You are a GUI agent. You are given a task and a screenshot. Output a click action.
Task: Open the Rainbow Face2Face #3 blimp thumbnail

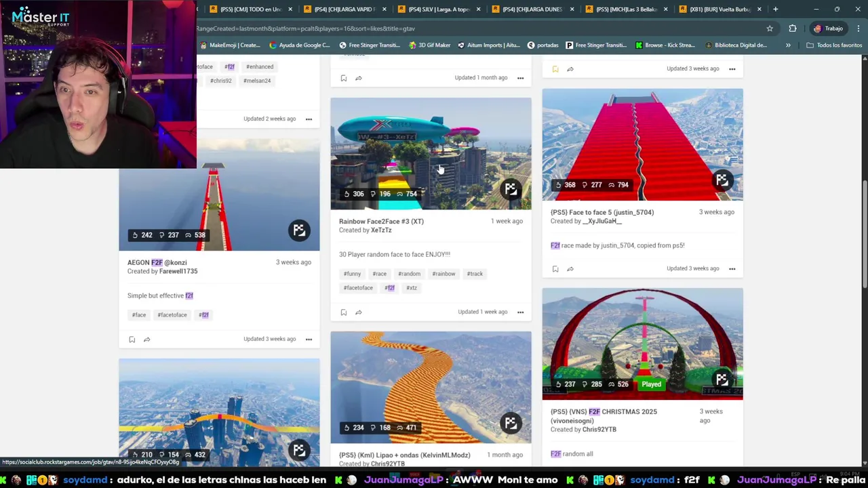pyautogui.click(x=431, y=154)
